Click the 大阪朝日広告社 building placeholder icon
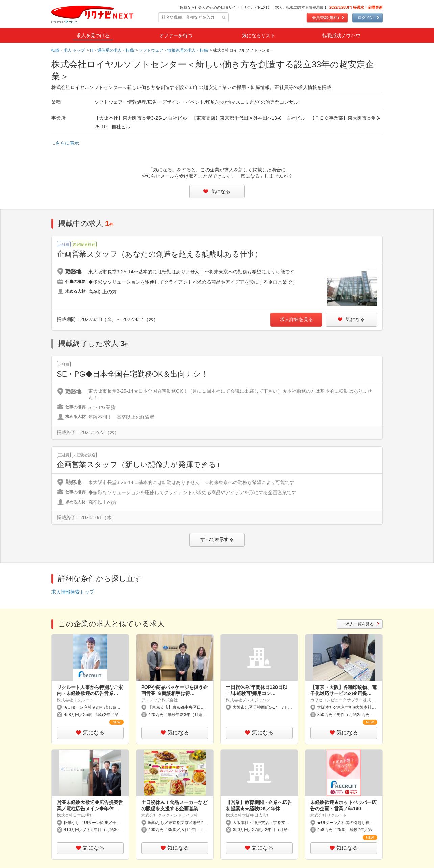The image size is (434, 868). (259, 773)
